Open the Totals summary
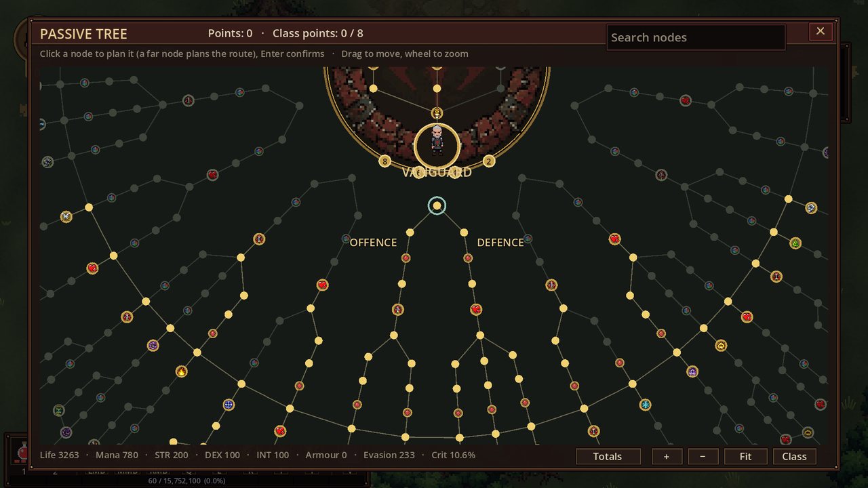 [608, 456]
